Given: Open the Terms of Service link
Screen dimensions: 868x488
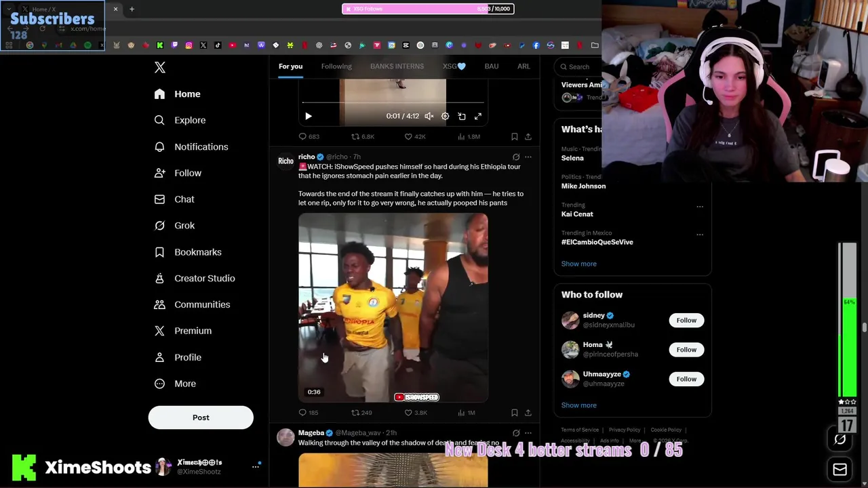Looking at the screenshot, I should point(580,430).
